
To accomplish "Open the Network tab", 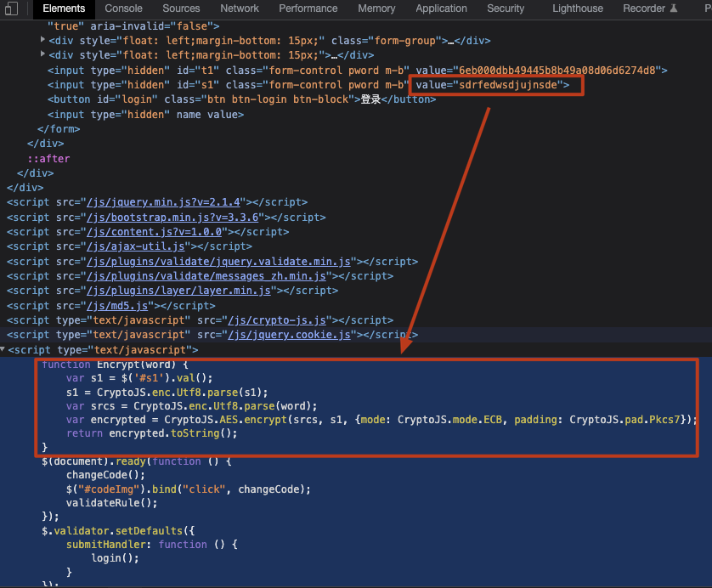I will [240, 8].
